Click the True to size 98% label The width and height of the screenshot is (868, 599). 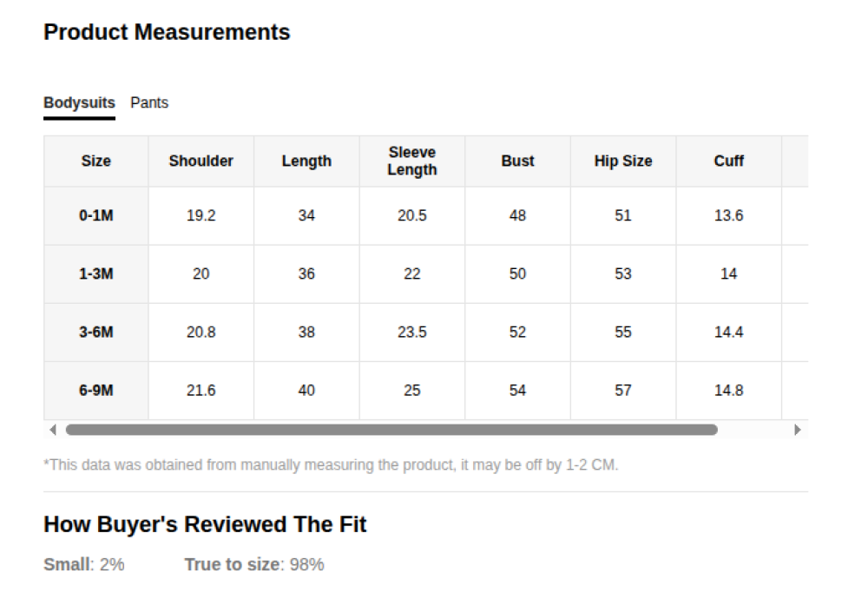coord(254,564)
